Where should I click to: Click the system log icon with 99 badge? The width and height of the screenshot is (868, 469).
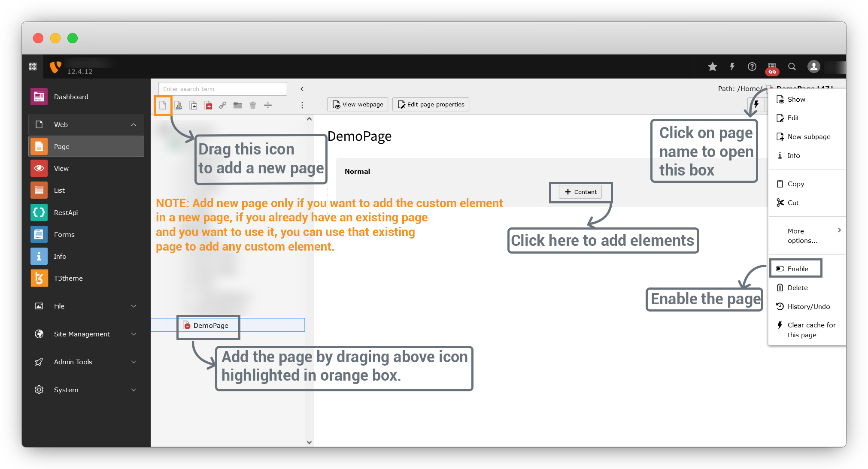(772, 67)
